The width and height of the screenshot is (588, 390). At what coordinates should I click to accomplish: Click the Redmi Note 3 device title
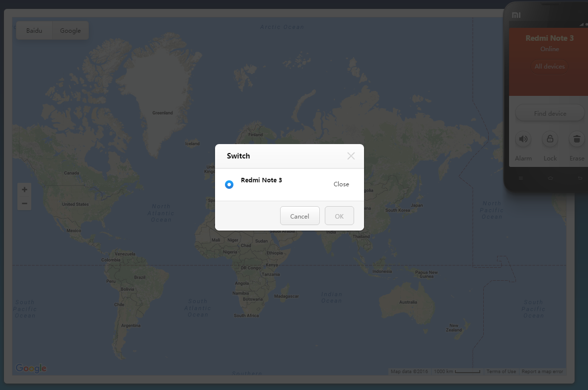click(549, 38)
